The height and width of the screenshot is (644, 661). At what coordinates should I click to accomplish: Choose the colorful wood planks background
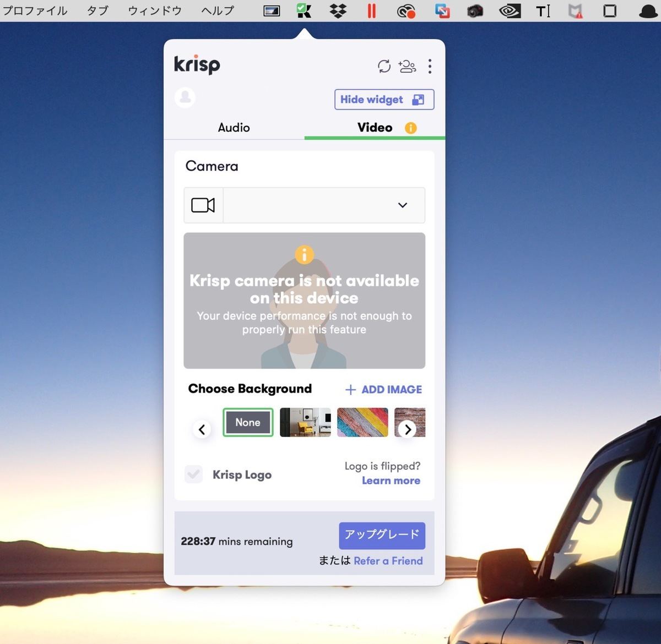362,422
